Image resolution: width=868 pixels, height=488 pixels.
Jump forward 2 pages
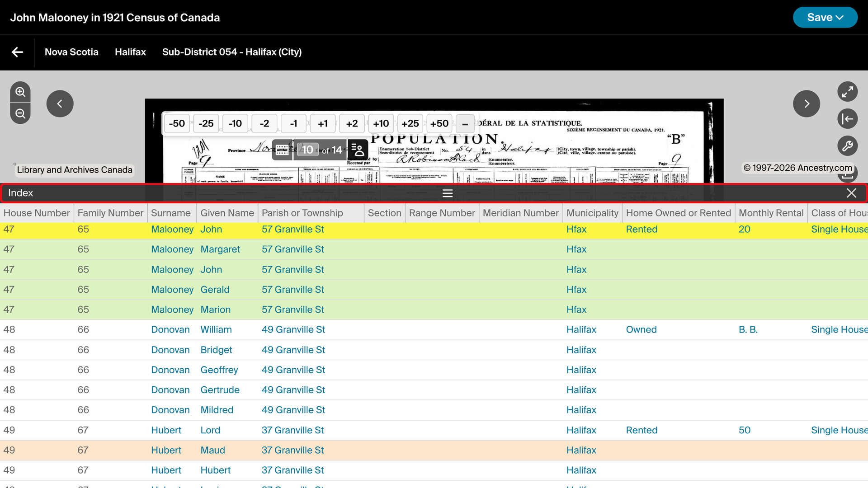352,124
